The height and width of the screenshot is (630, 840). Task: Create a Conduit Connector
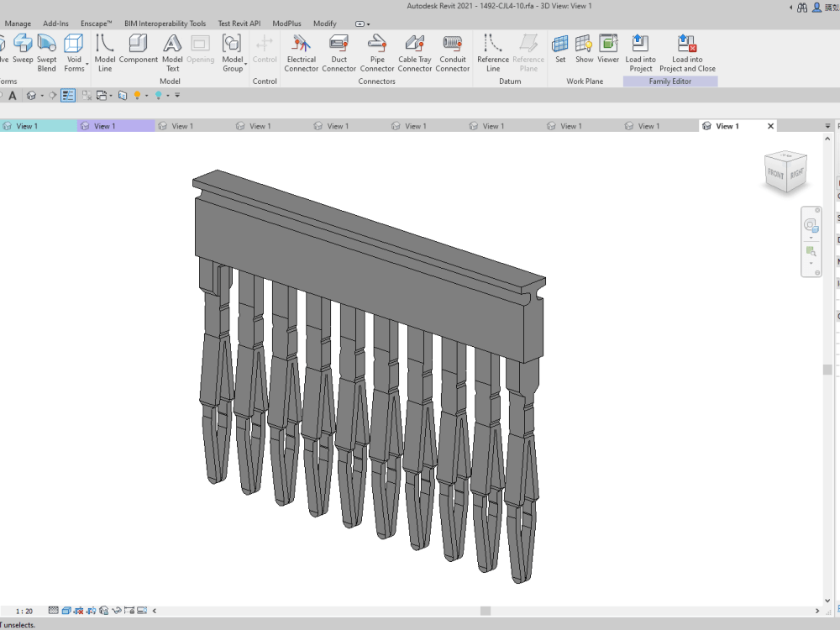click(x=453, y=52)
